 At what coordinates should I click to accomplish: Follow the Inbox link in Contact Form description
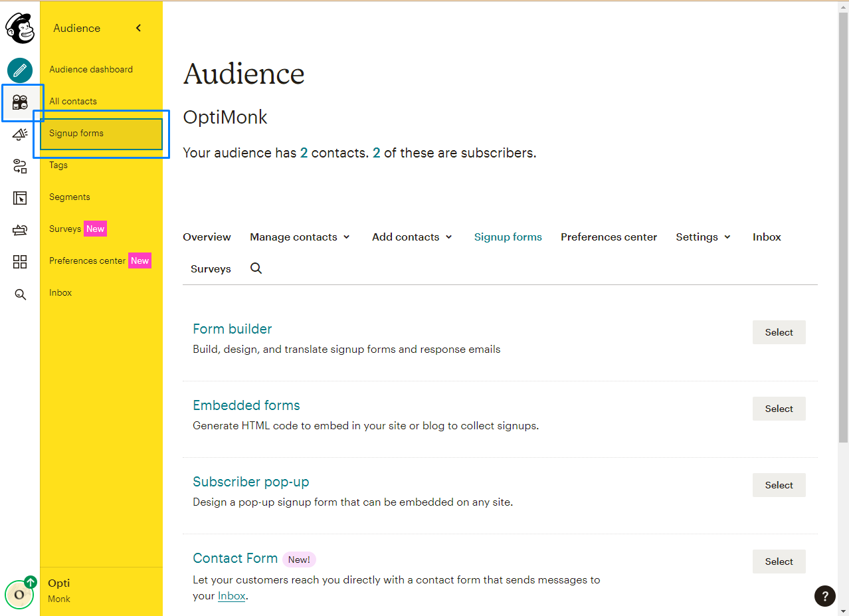point(232,596)
